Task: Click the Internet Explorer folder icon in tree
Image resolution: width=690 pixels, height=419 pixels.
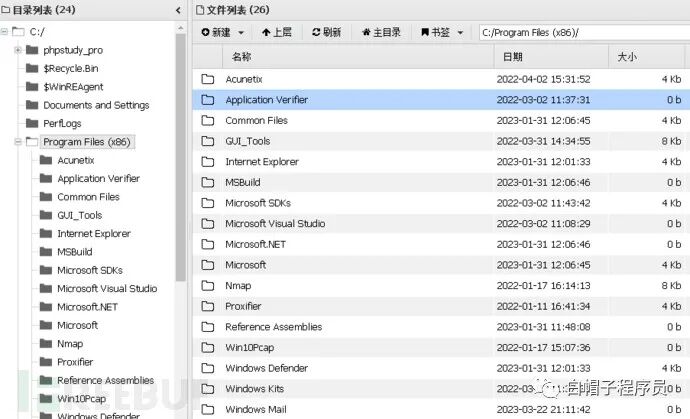Action: click(46, 233)
